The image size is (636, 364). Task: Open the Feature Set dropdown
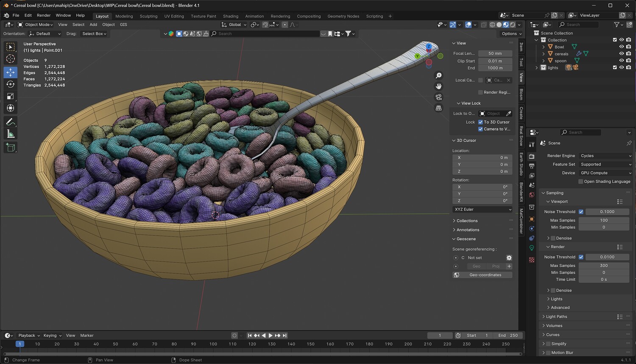click(605, 164)
